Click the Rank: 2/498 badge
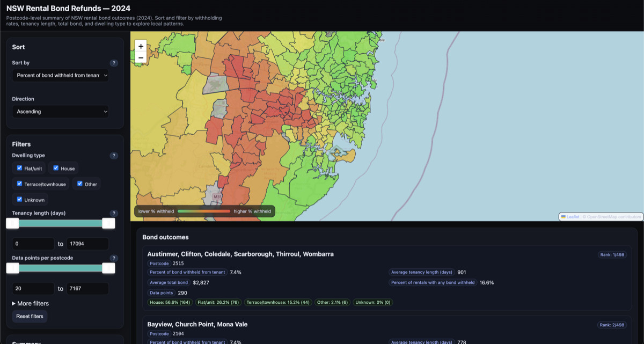The image size is (644, 344). click(612, 325)
